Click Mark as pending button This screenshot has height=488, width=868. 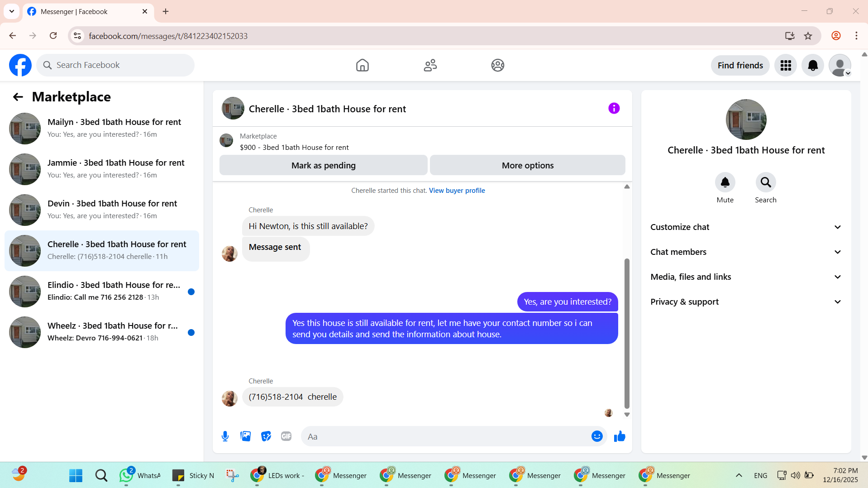(323, 165)
